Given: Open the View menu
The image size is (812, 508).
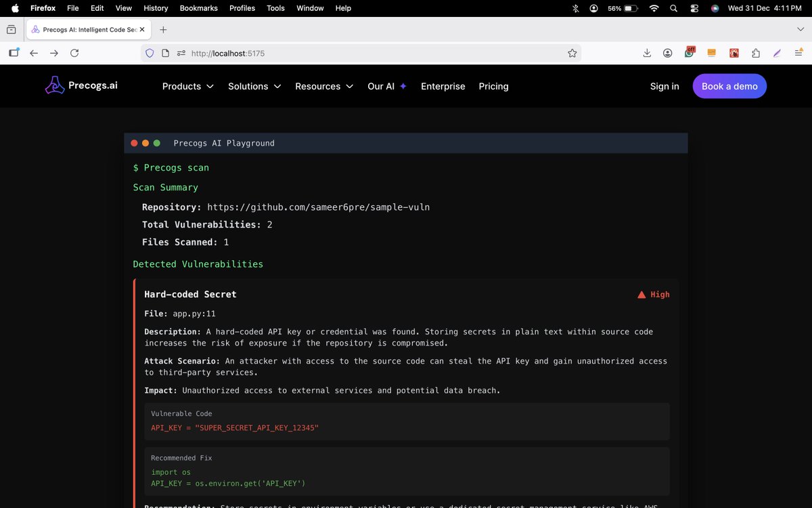Looking at the screenshot, I should pyautogui.click(x=124, y=8).
